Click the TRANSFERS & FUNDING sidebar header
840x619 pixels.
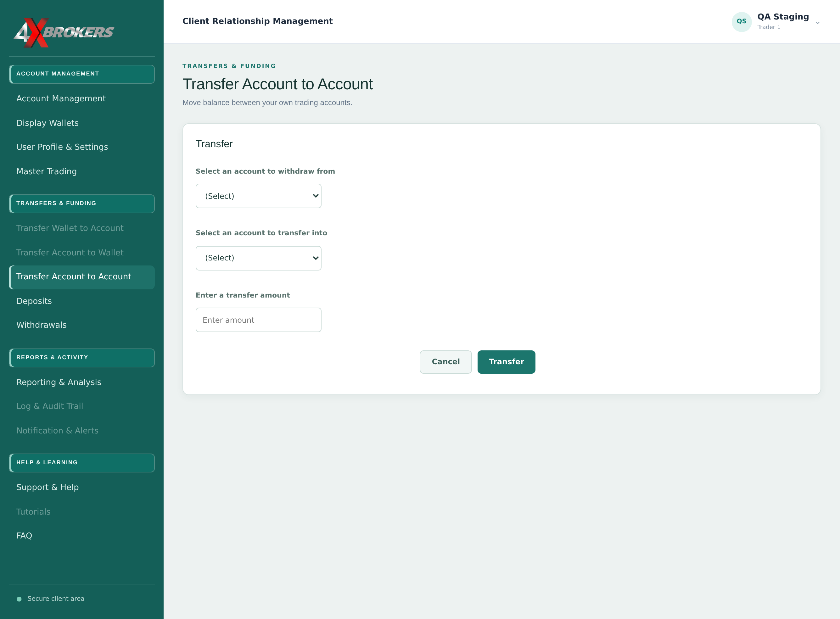coord(82,204)
